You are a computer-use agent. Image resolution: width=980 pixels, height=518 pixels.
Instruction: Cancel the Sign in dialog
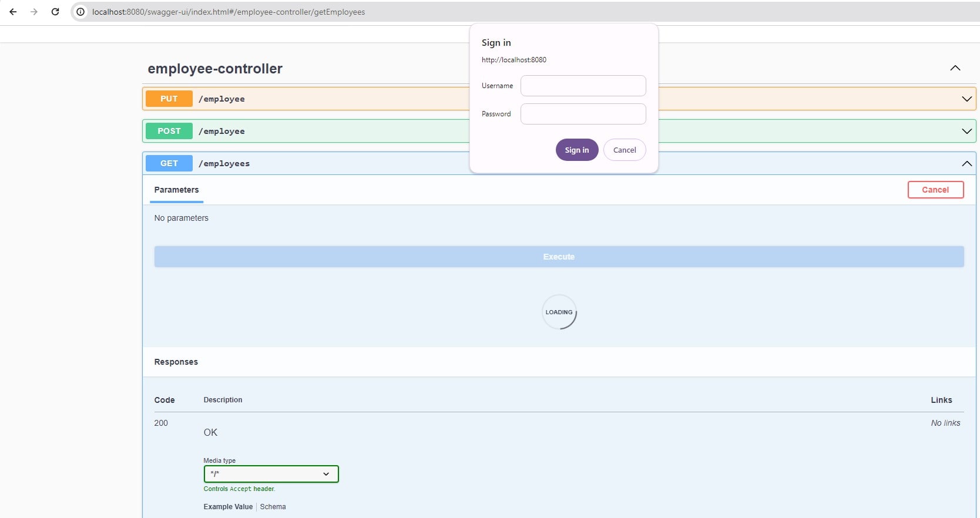625,150
